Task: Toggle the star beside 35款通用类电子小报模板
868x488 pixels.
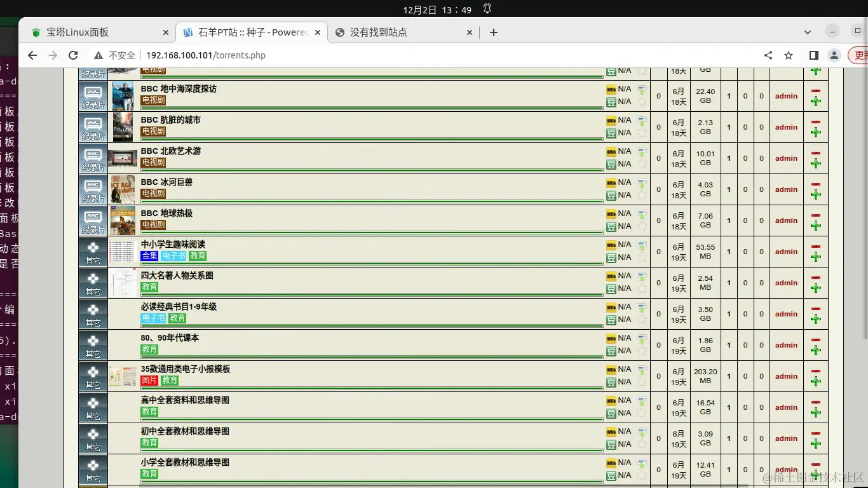Action: (642, 381)
